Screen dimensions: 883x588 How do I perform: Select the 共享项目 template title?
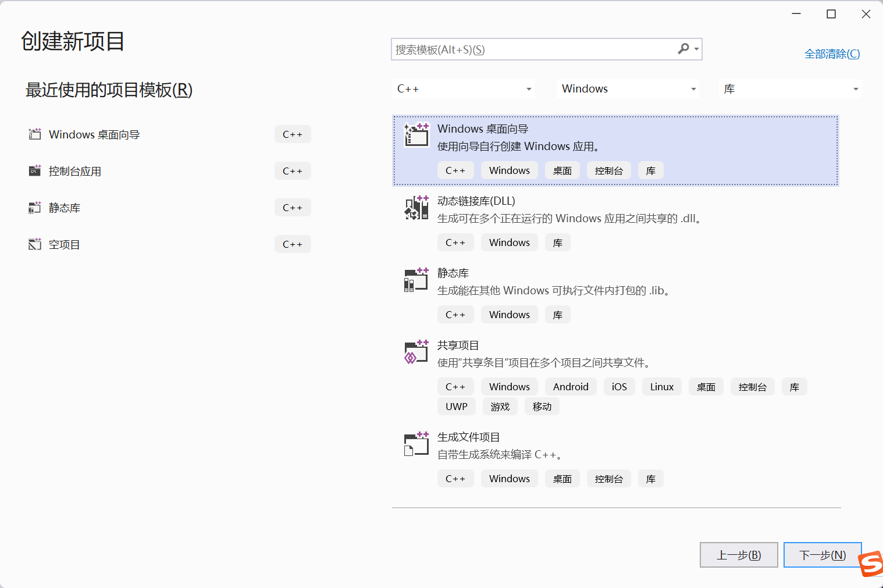pyautogui.click(x=458, y=345)
